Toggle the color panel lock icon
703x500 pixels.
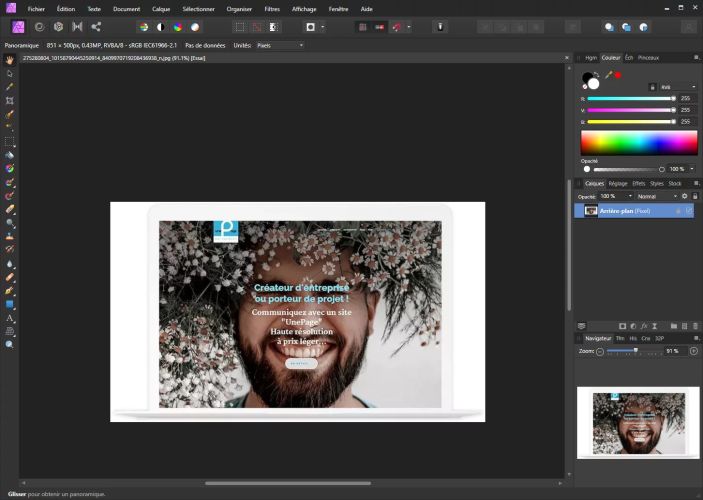(x=652, y=87)
